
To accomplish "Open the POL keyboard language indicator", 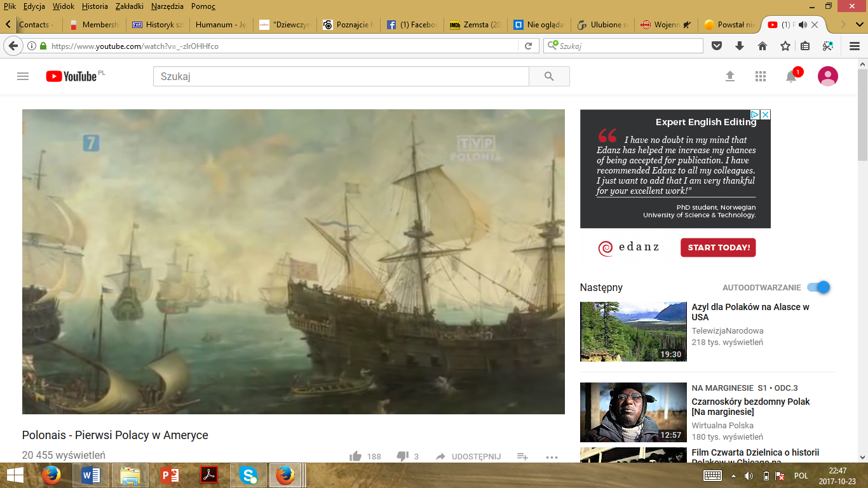I will pos(801,475).
